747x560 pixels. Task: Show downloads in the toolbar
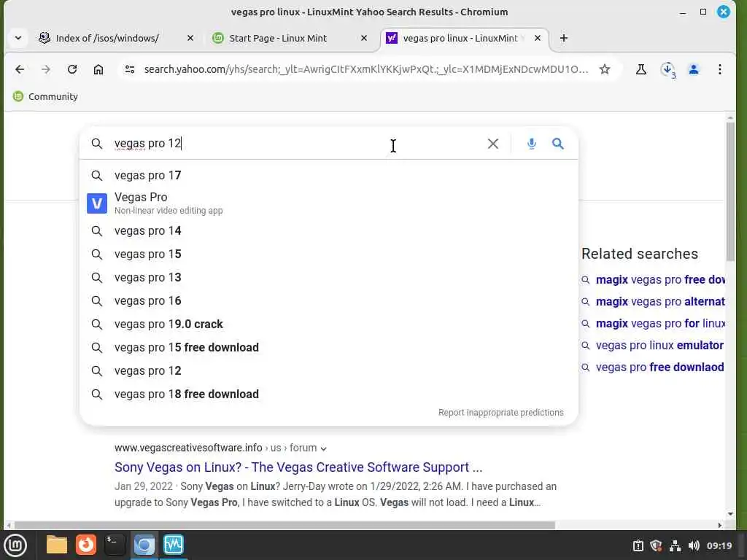(668, 70)
